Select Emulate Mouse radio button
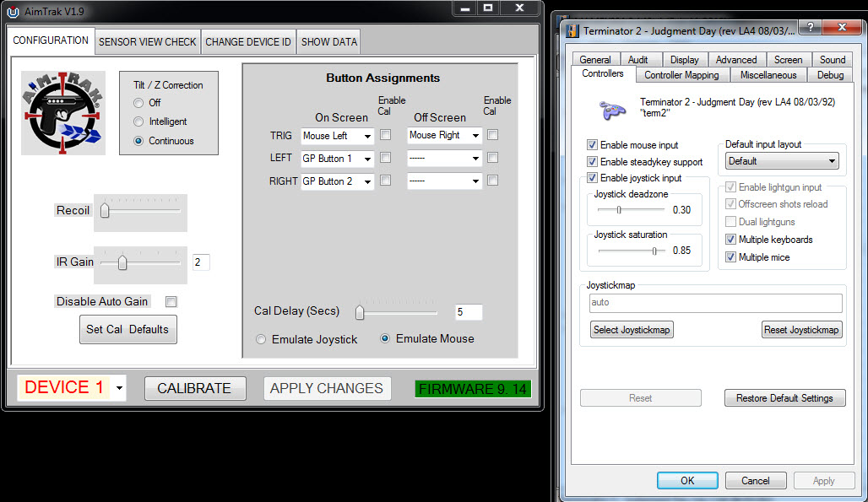Screen dimensions: 868x502 [x=385, y=338]
